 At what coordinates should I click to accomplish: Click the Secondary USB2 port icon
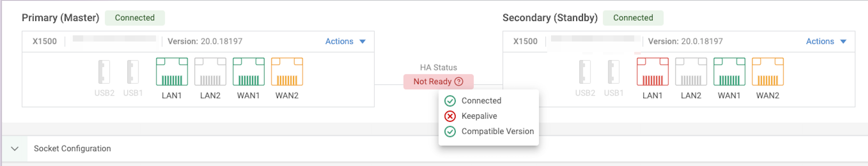click(x=585, y=72)
